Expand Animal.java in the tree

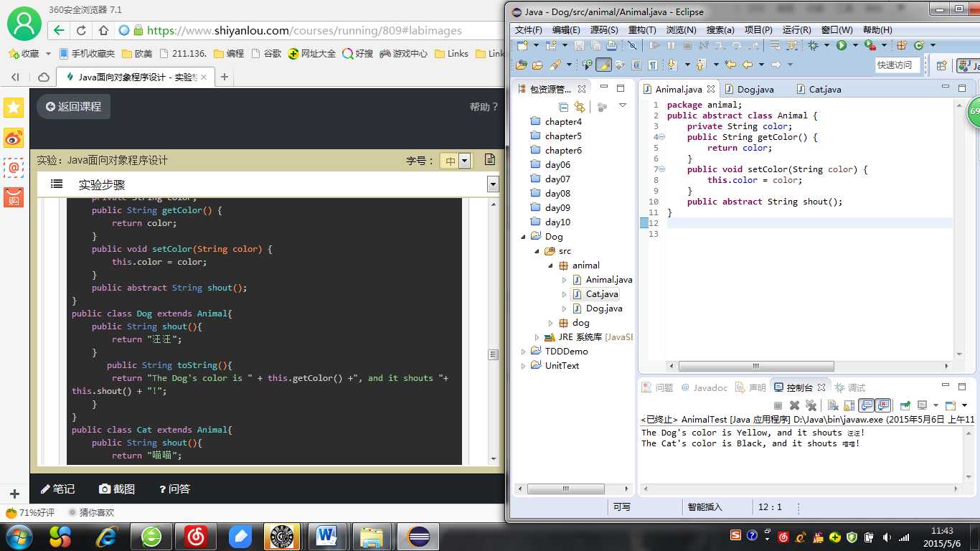564,280
